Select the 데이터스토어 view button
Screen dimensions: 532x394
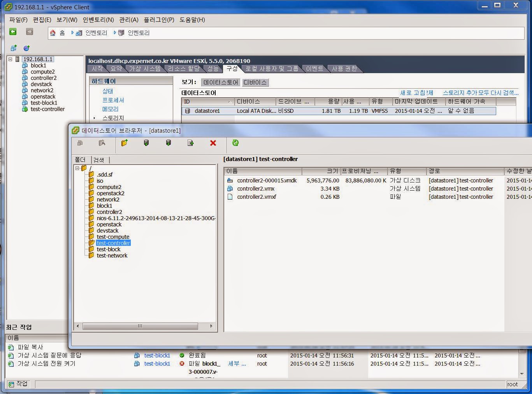[x=221, y=82]
